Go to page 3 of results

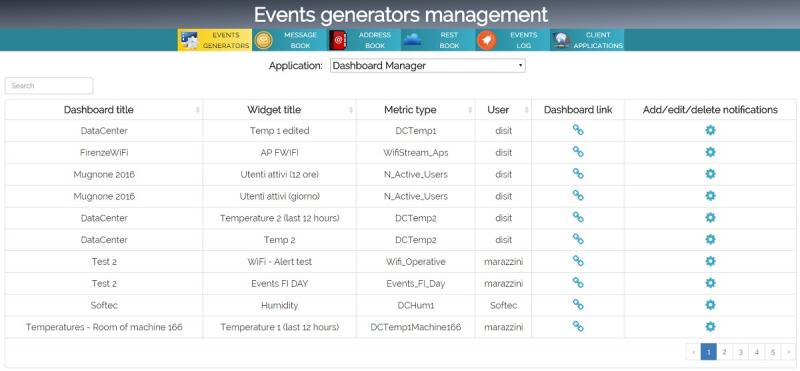[x=741, y=352]
